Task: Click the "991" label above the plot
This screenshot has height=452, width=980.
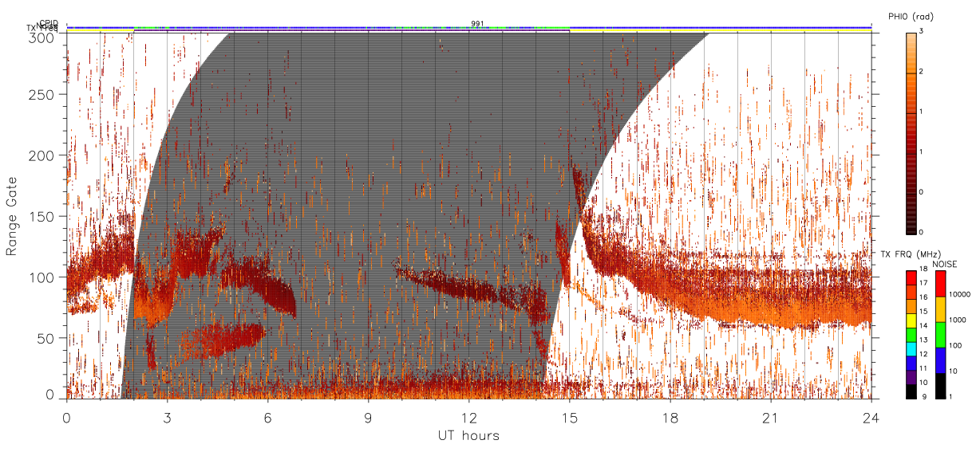Action: 477,24
